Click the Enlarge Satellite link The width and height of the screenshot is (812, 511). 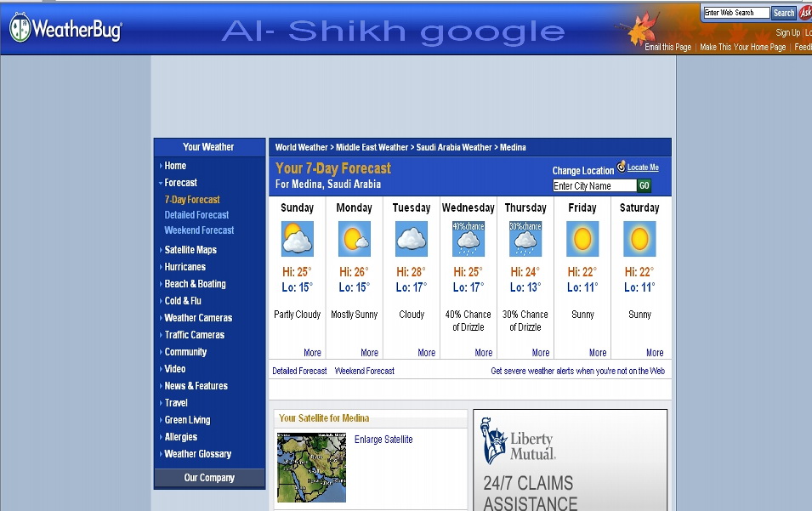pyautogui.click(x=383, y=440)
